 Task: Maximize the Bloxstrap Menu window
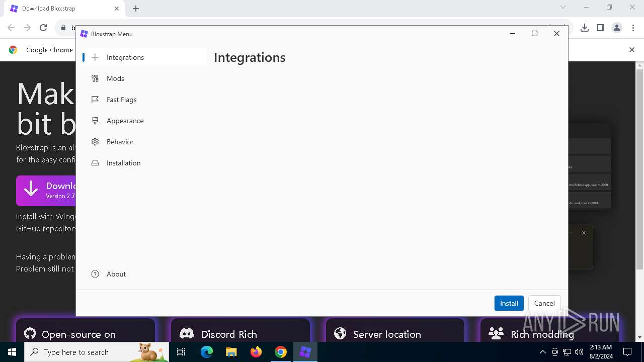click(534, 34)
